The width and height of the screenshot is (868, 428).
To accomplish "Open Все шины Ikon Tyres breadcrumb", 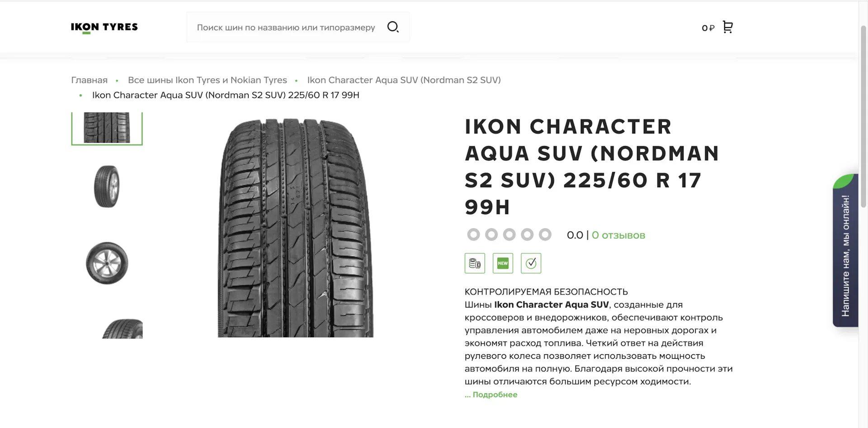I will (x=207, y=80).
